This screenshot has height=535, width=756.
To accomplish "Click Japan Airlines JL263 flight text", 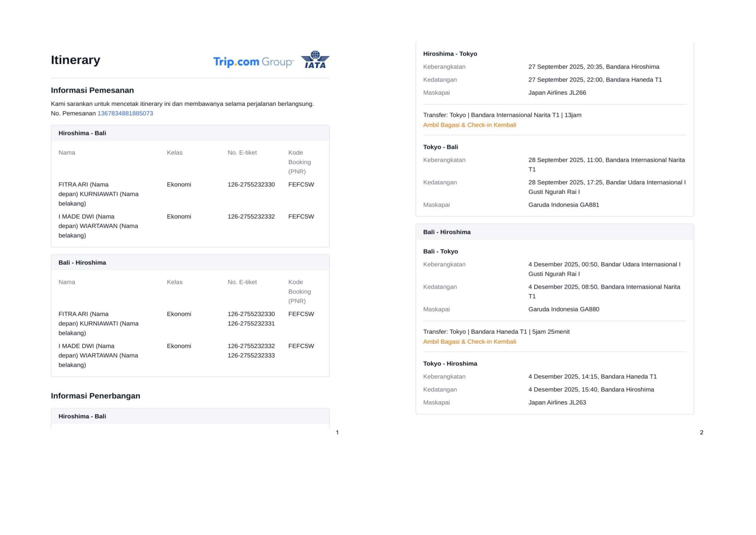I will tap(557, 402).
